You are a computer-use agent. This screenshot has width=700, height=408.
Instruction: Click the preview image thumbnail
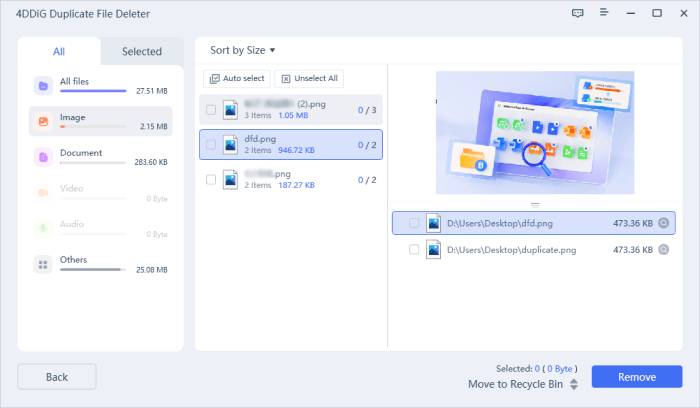tap(535, 133)
